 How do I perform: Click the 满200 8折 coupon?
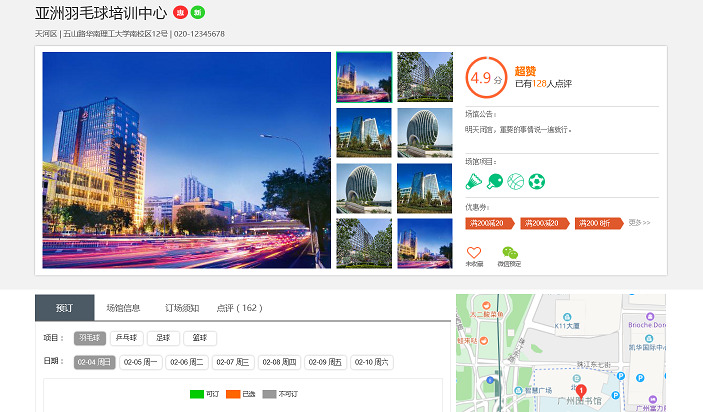599,223
